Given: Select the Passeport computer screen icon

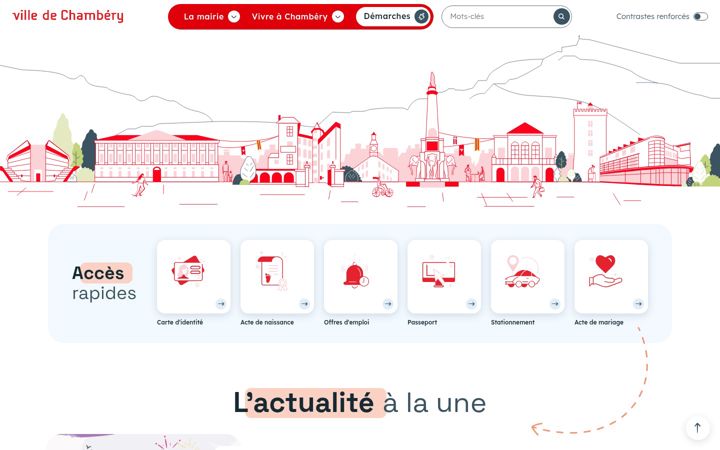Looking at the screenshot, I should tap(439, 274).
